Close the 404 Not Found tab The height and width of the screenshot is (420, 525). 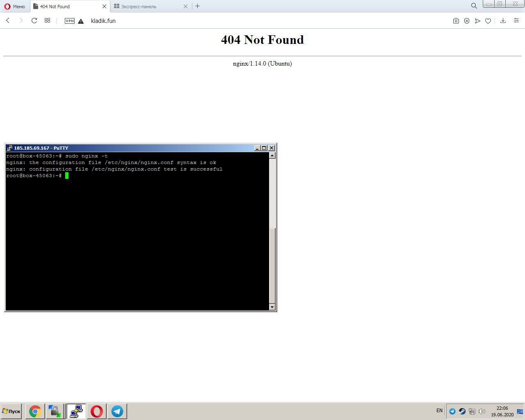click(x=104, y=6)
